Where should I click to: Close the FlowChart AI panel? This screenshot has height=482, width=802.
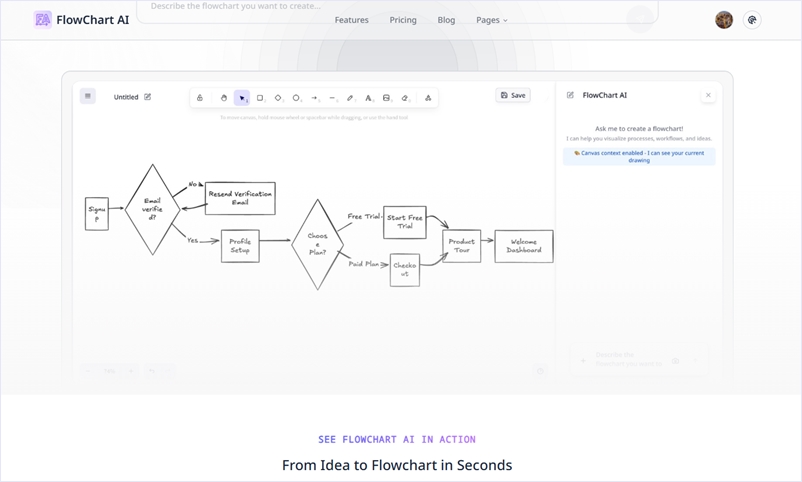click(x=708, y=96)
